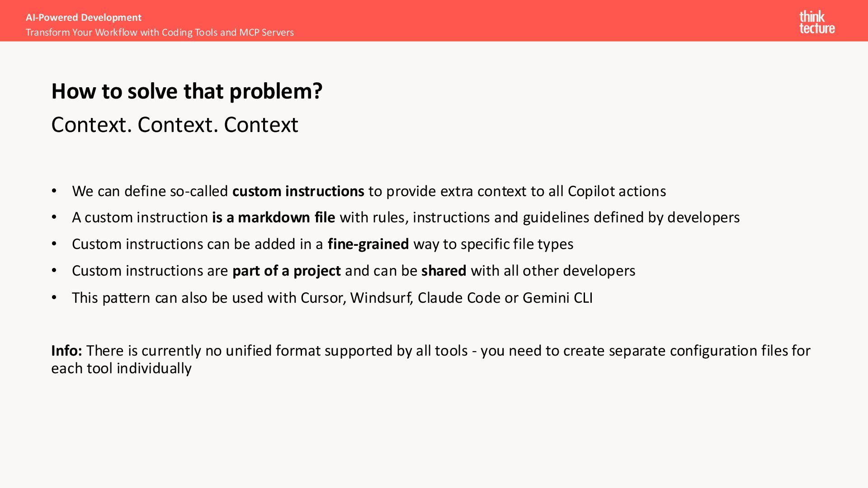This screenshot has width=868, height=488.
Task: Click the bold text 'custom instructions'
Action: [298, 191]
